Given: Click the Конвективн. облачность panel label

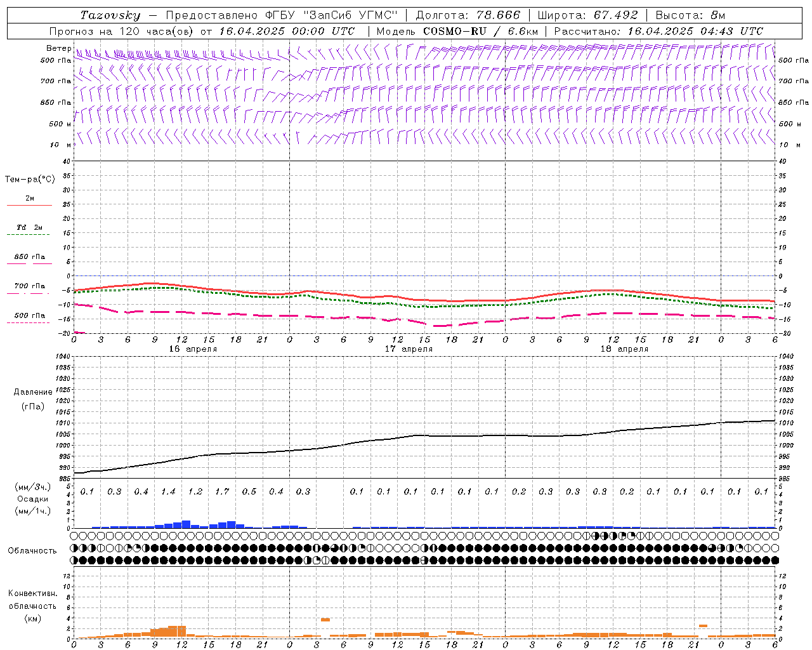Looking at the screenshot, I should [32, 606].
